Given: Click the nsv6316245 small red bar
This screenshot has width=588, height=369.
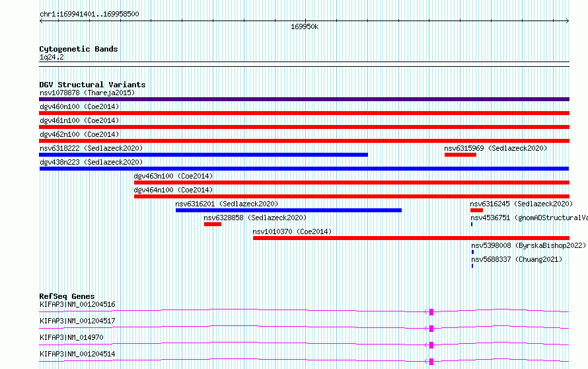Looking at the screenshot, I should (x=476, y=210).
